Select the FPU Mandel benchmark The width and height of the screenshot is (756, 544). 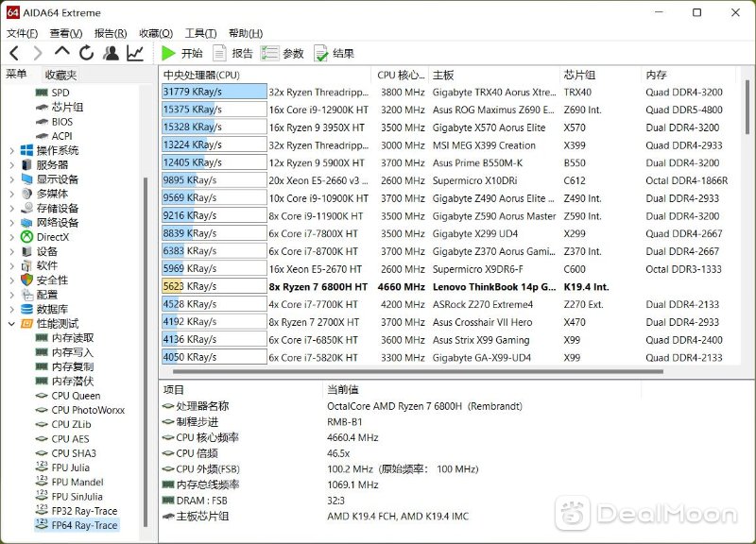[x=77, y=482]
